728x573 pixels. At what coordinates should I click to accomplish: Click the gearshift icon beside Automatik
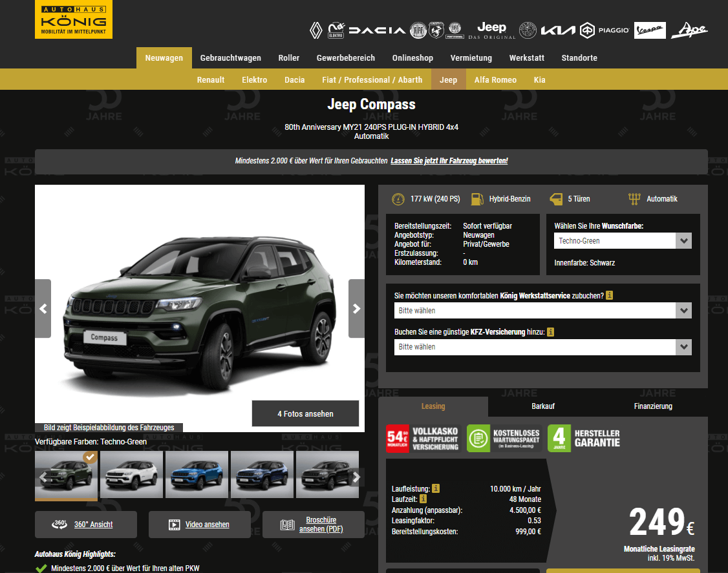tap(634, 199)
